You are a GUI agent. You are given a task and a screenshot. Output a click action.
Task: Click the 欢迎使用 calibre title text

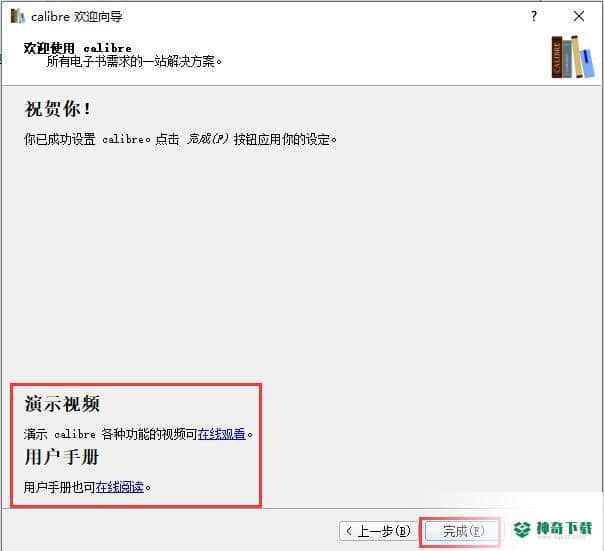click(77, 48)
